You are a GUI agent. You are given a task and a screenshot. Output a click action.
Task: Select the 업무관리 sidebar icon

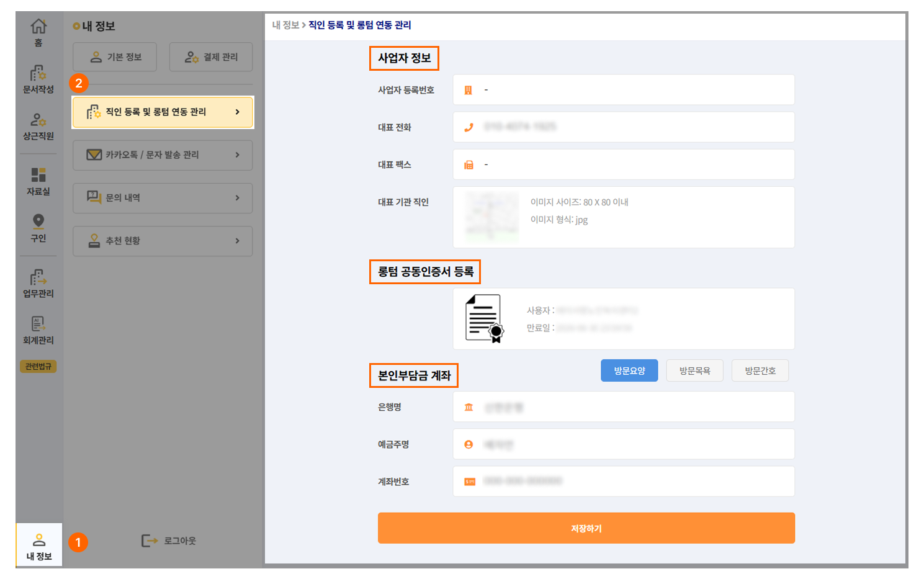[x=38, y=277]
